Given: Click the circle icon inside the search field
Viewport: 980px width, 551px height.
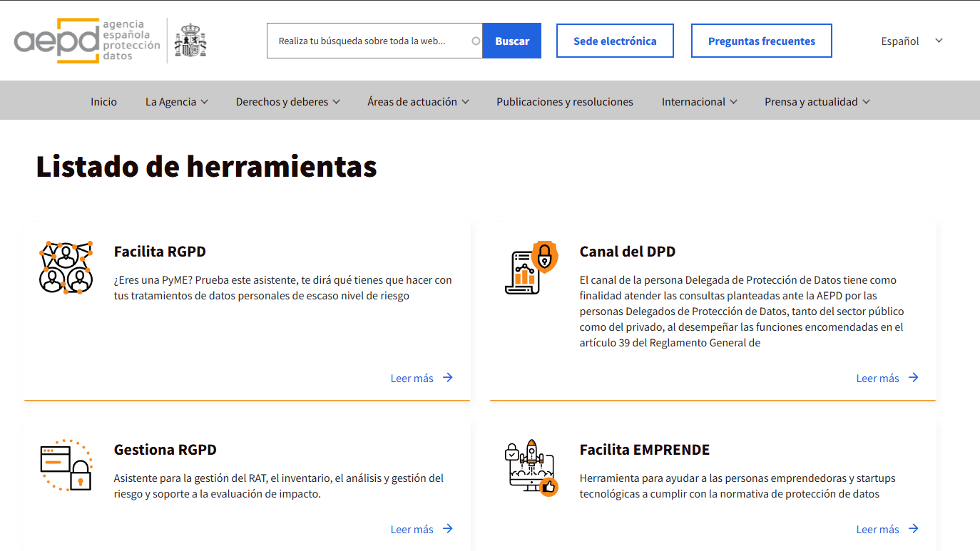Looking at the screenshot, I should (476, 41).
